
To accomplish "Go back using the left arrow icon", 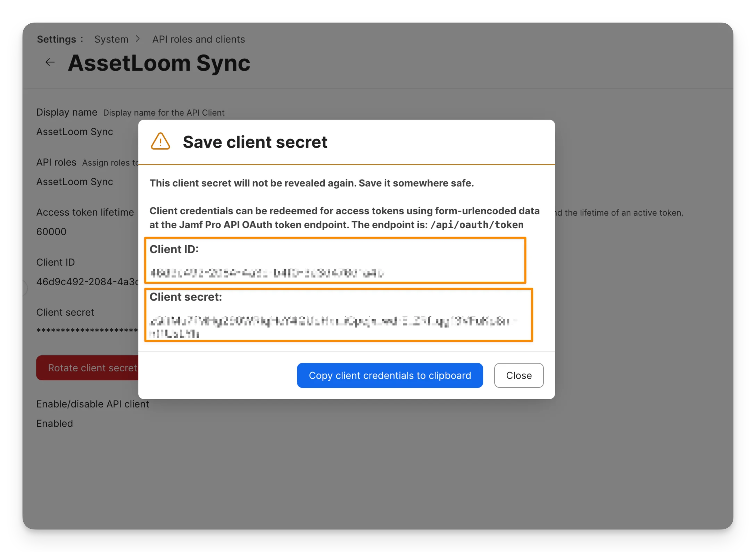I will 50,63.
